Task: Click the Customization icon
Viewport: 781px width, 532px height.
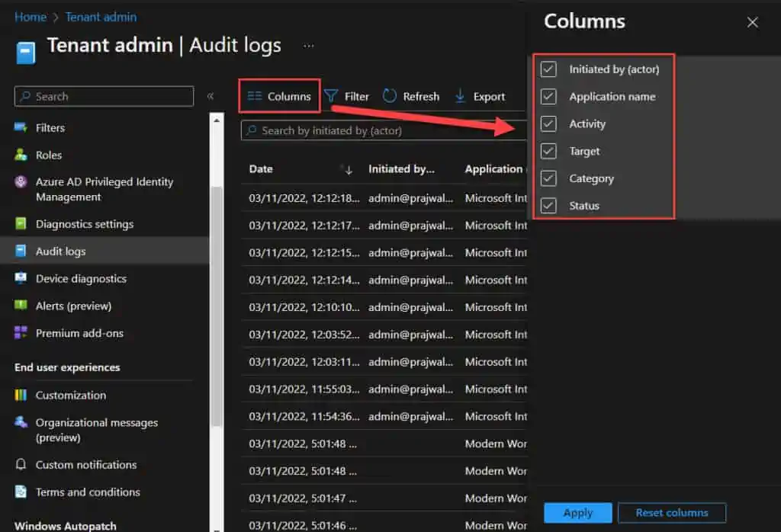Action: (21, 395)
